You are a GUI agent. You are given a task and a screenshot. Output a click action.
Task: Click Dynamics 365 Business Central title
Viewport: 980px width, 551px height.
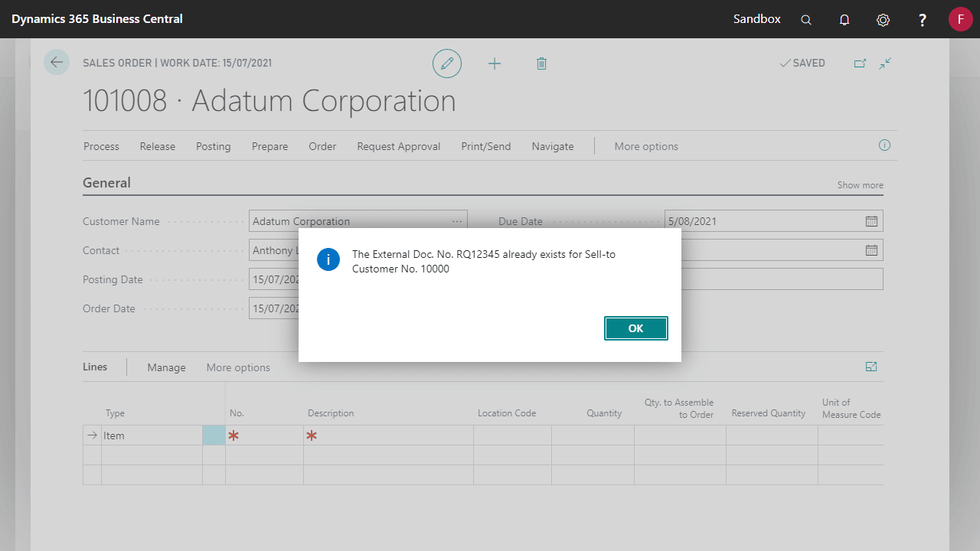click(97, 18)
